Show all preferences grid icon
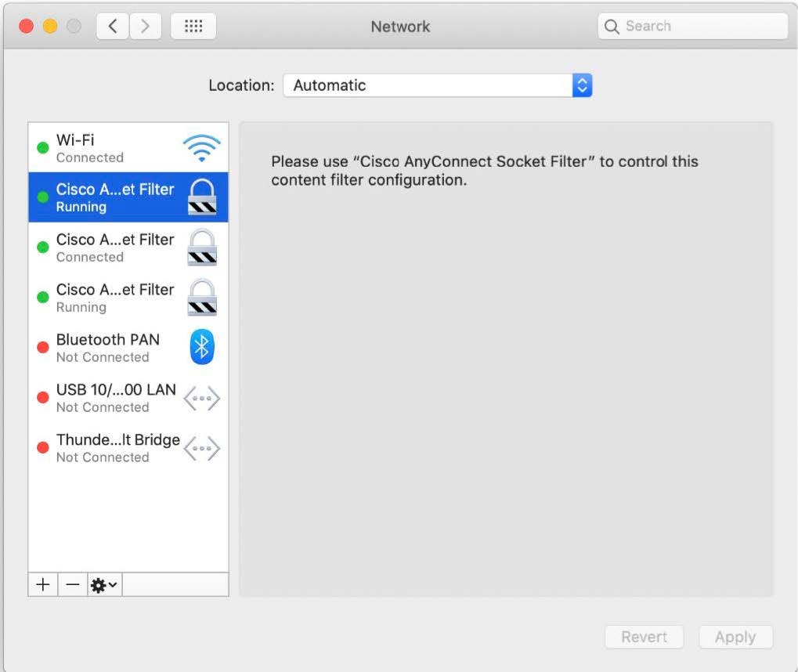Screen dimensions: 798x672 click(193, 27)
